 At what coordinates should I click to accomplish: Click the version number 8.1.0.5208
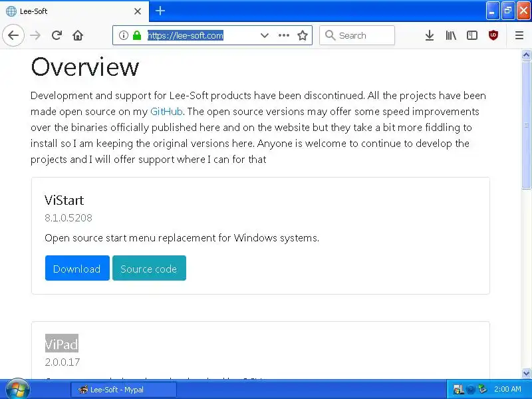68,218
